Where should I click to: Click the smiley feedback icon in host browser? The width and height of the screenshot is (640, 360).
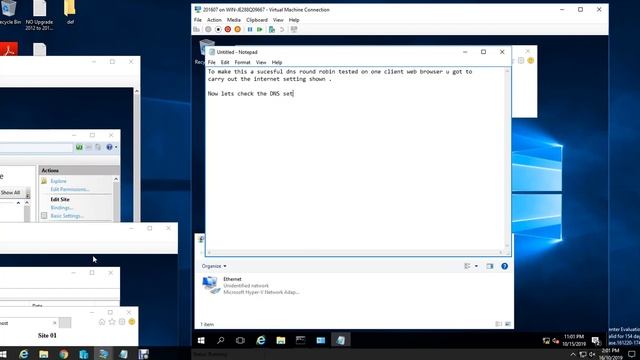(x=131, y=322)
